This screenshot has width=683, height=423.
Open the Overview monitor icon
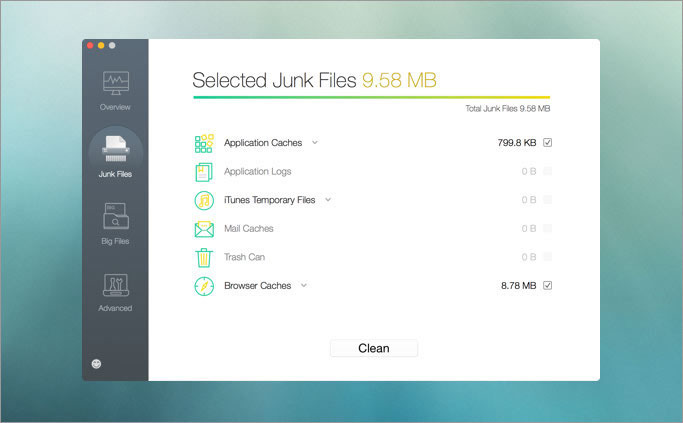(x=115, y=83)
